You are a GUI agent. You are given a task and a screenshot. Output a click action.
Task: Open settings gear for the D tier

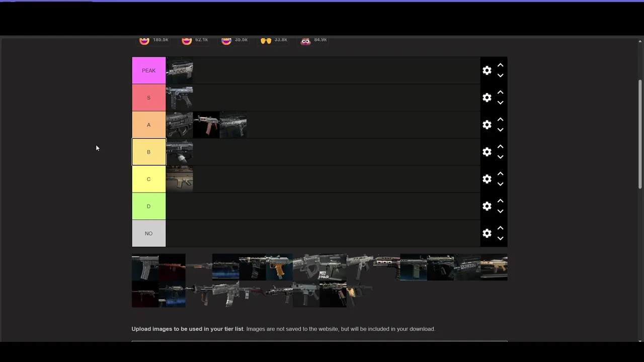[x=487, y=206]
